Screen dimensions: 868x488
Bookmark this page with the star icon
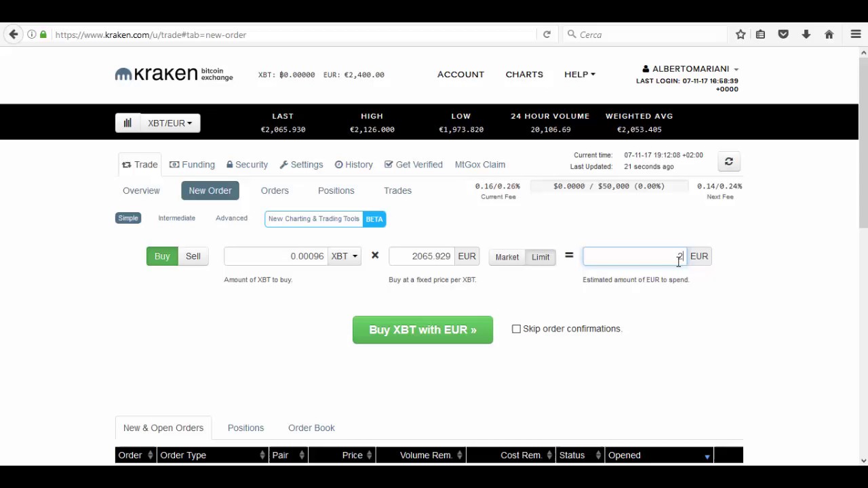tap(741, 35)
